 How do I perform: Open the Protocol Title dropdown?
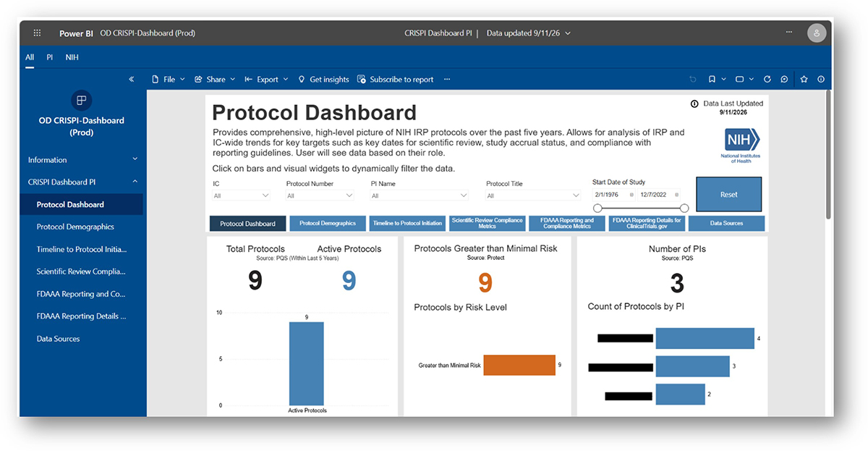point(533,195)
